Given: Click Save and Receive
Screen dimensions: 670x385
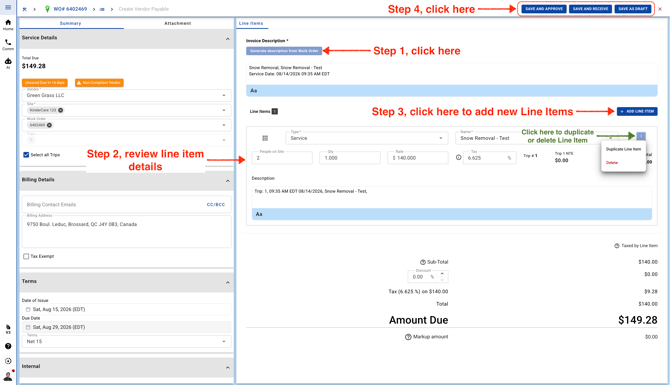Looking at the screenshot, I should [x=591, y=9].
